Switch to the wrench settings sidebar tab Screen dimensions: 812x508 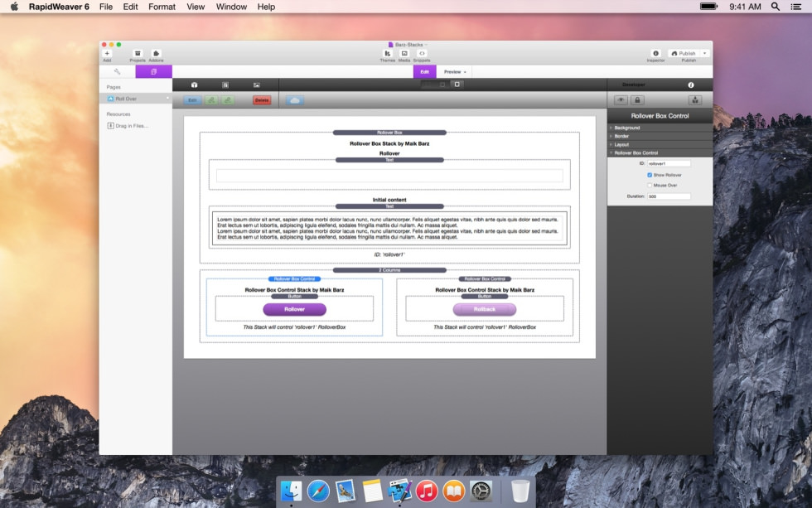tap(117, 71)
